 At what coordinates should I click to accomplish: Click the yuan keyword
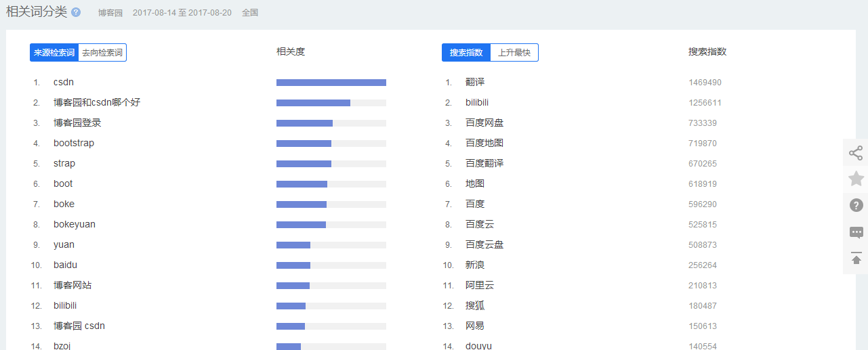click(x=64, y=244)
